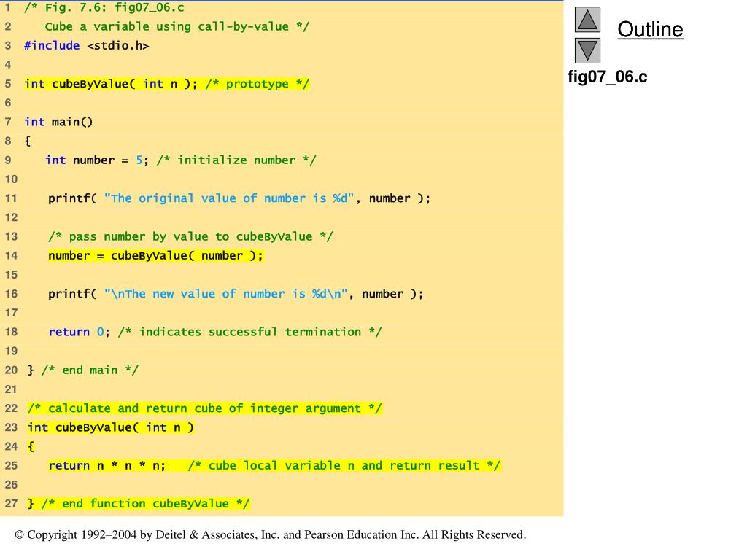Screen dimensions: 747x560
Task: Click the down arrow navigation button
Action: [x=587, y=50]
